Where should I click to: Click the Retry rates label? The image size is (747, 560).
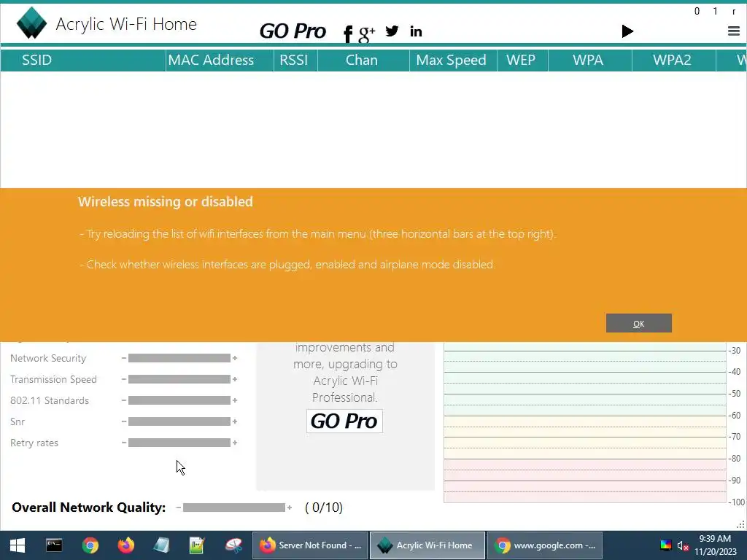coord(34,443)
